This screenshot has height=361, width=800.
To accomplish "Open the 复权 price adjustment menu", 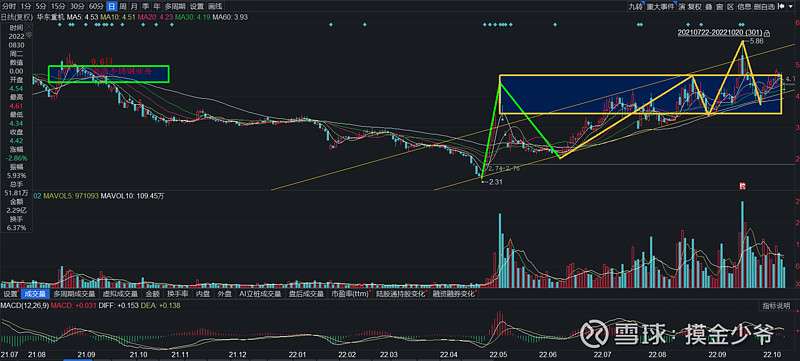I will (695, 7).
